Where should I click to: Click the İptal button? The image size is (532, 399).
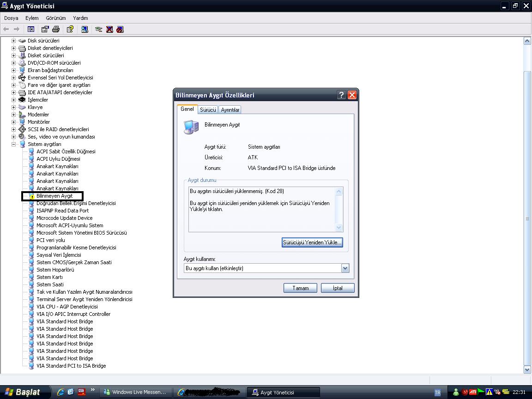pyautogui.click(x=338, y=288)
